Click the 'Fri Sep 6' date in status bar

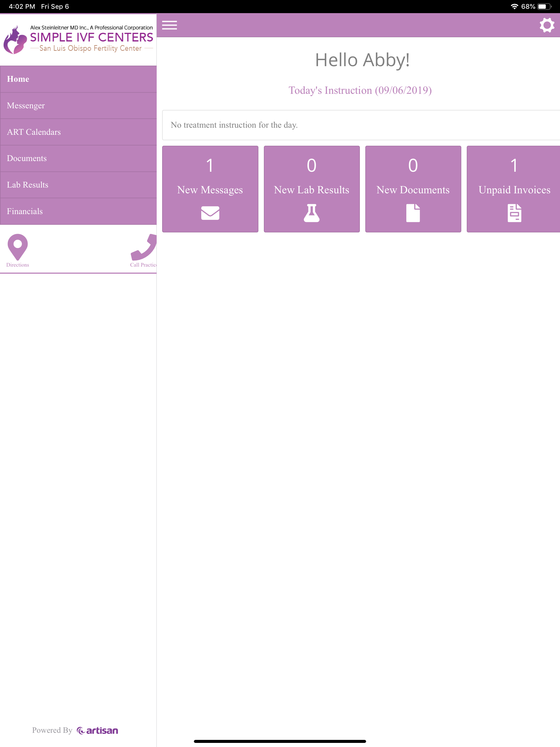pos(55,6)
